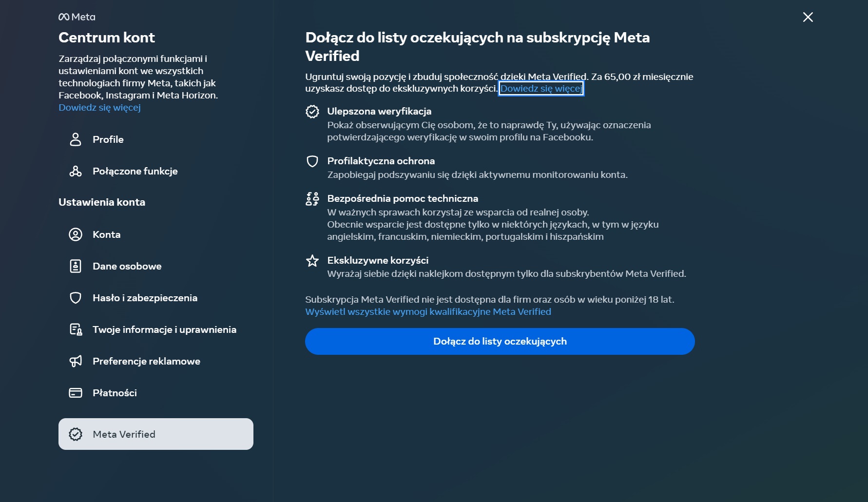
Task: Click the Dołącz do listy oczekujących button
Action: point(500,341)
